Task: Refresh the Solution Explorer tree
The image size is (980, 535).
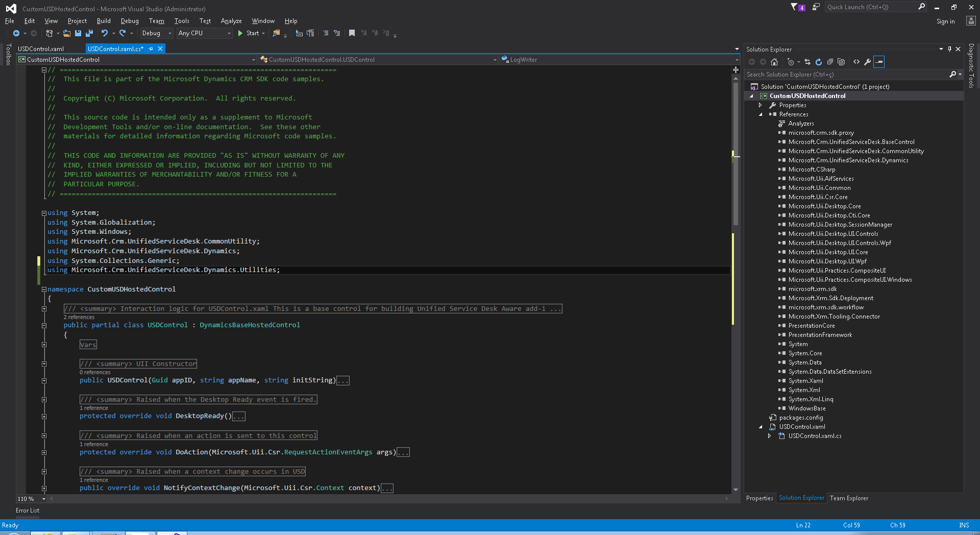Action: (819, 62)
